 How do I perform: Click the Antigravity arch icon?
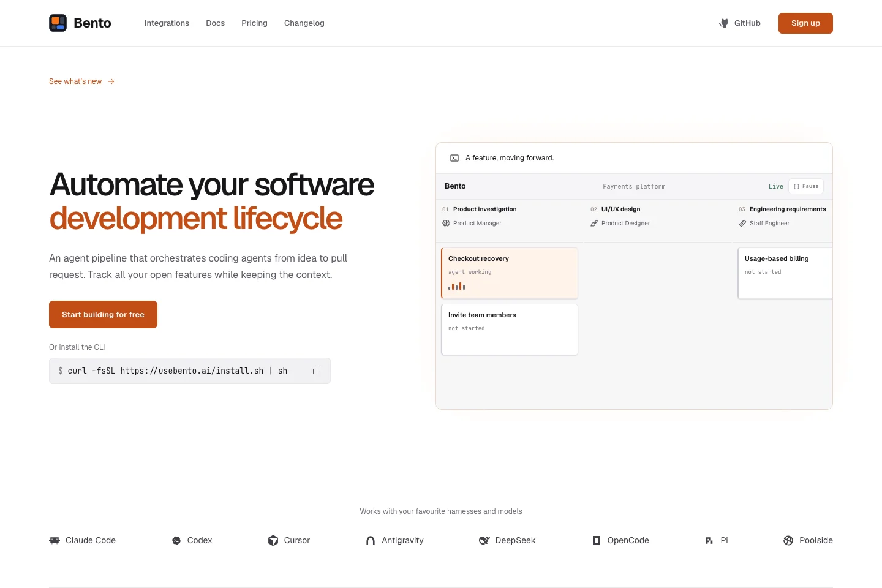point(371,540)
